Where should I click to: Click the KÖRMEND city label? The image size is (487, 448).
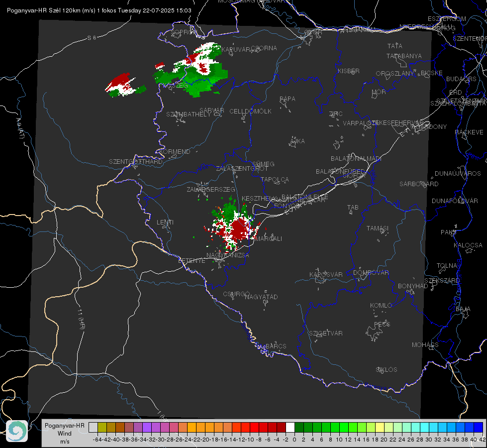click(174, 152)
